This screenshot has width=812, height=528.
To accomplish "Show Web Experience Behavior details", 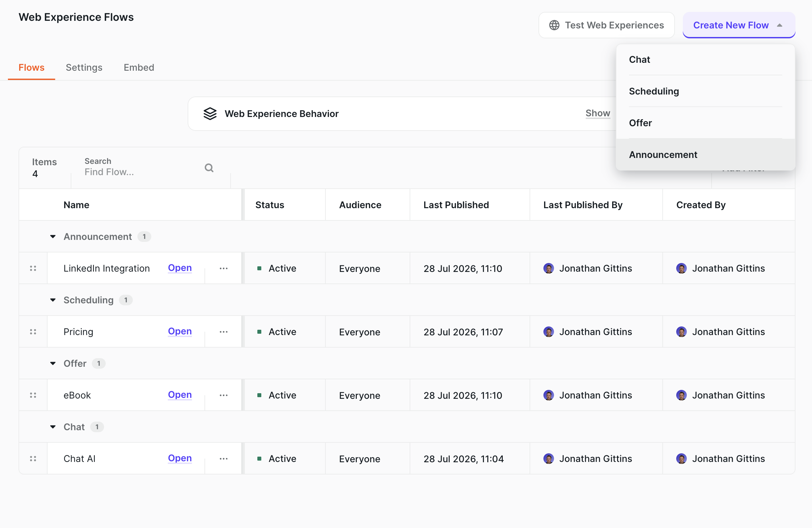I will [x=598, y=113].
